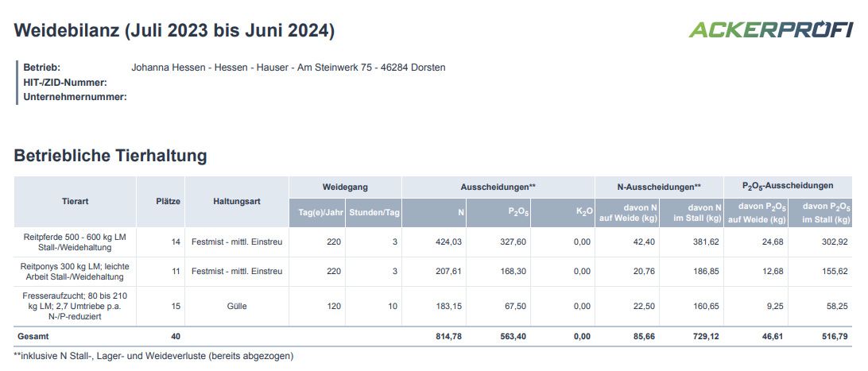Screen dimensions: 868x371
Task: Click the K2O column subheader
Action: pyautogui.click(x=563, y=213)
